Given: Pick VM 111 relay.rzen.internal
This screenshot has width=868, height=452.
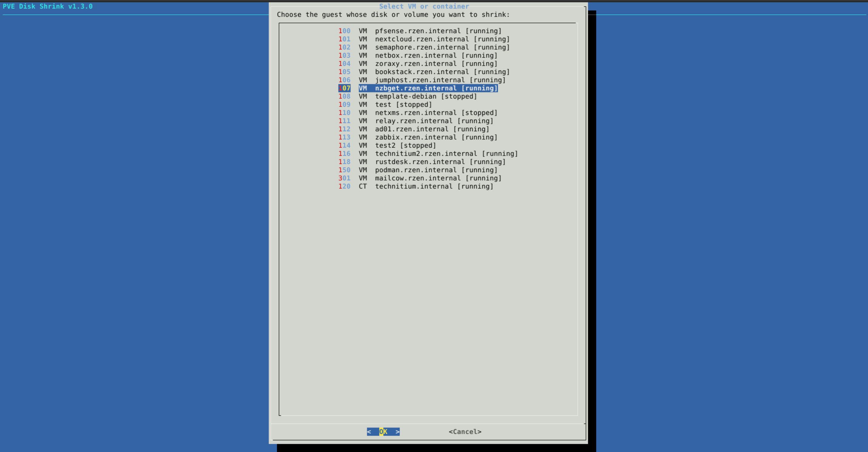Looking at the screenshot, I should coord(416,121).
